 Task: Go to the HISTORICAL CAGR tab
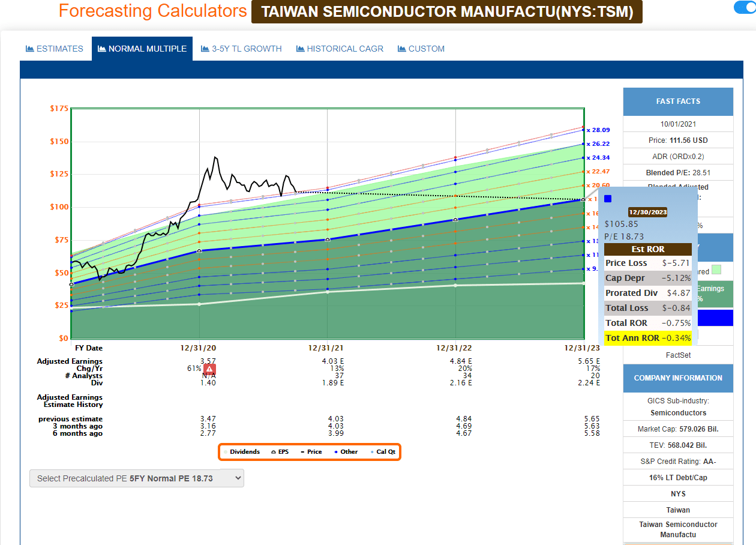point(340,49)
